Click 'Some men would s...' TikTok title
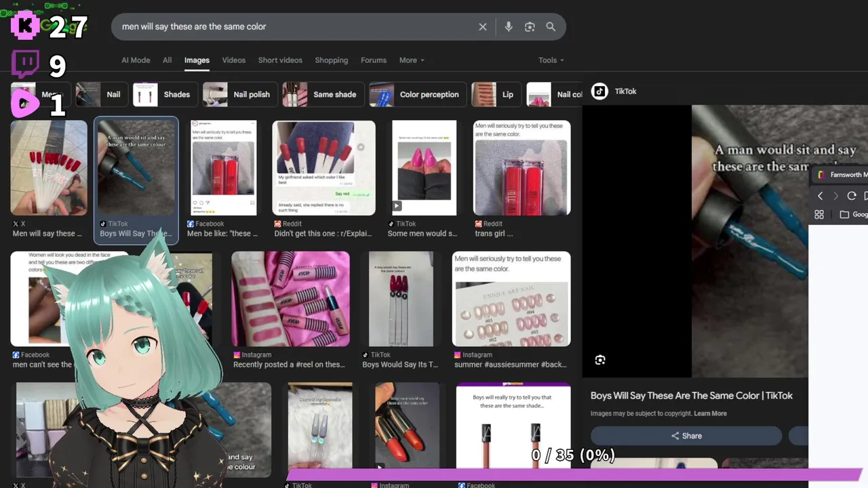Image resolution: width=868 pixels, height=488 pixels. pyautogui.click(x=422, y=234)
